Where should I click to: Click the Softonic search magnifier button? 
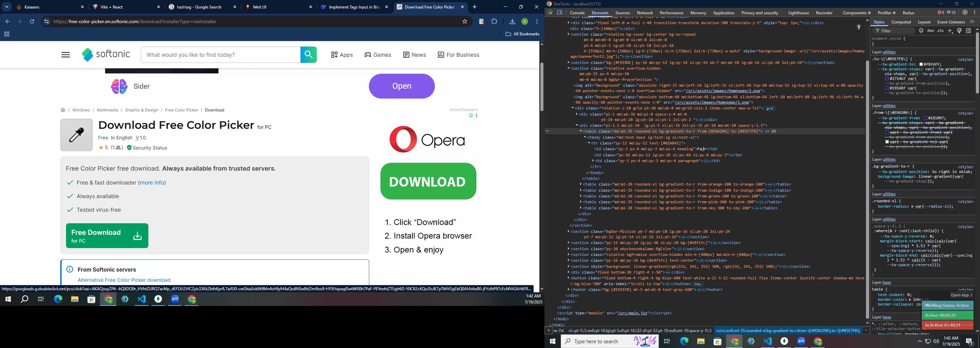click(x=309, y=55)
